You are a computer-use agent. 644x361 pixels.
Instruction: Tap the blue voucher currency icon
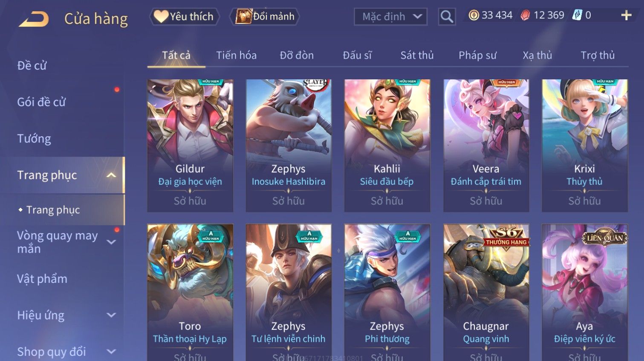click(x=577, y=15)
